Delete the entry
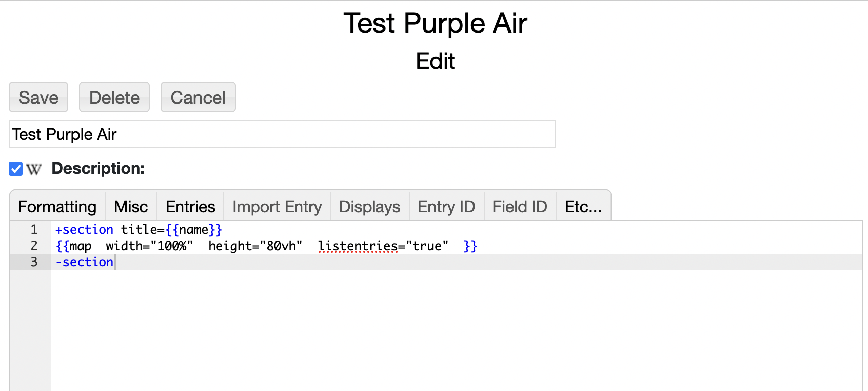 [x=114, y=97]
